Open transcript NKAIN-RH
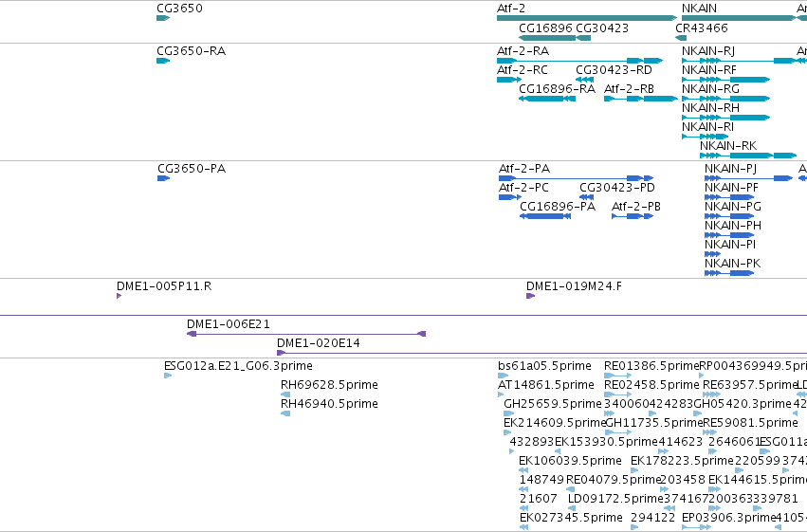The height and width of the screenshot is (532, 807). (x=711, y=108)
